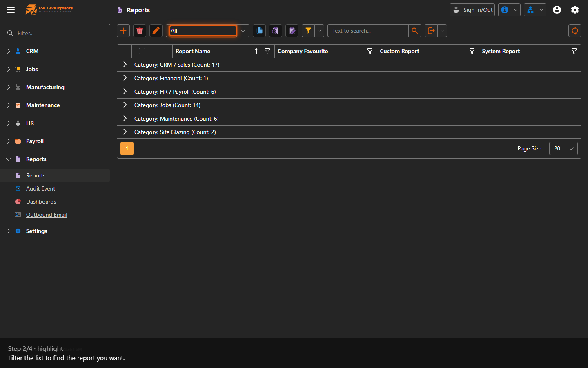Image resolution: width=588 pixels, height=368 pixels.
Task: Toggle the orange funnel filter button
Action: [x=308, y=31]
